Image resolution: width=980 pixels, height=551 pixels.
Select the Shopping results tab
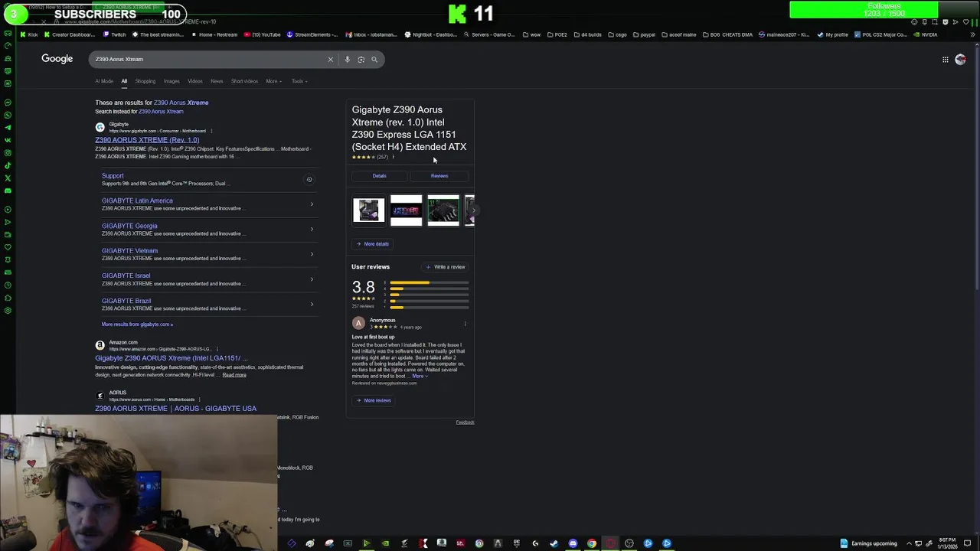[x=145, y=81]
